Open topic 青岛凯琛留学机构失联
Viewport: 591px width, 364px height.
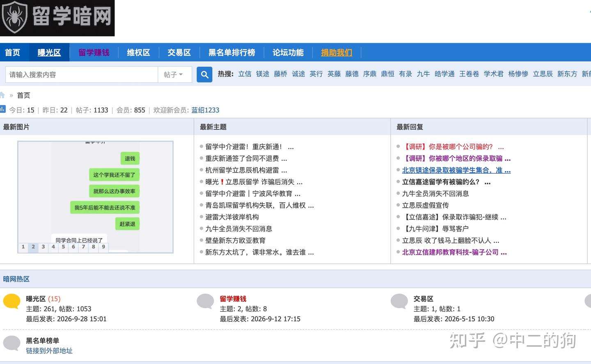coord(259,205)
